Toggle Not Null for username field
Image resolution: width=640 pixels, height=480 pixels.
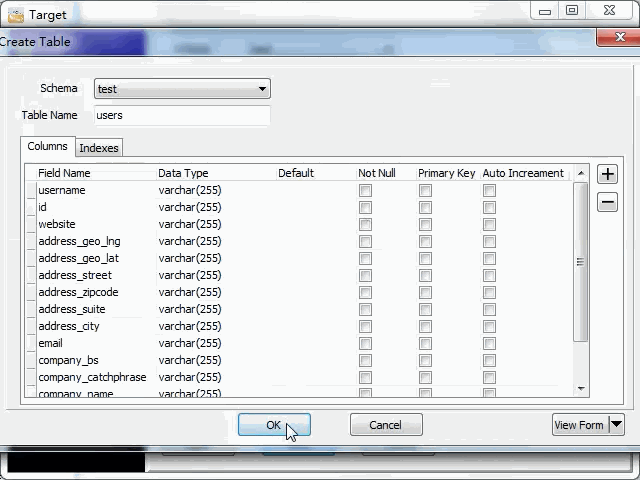pyautogui.click(x=365, y=190)
